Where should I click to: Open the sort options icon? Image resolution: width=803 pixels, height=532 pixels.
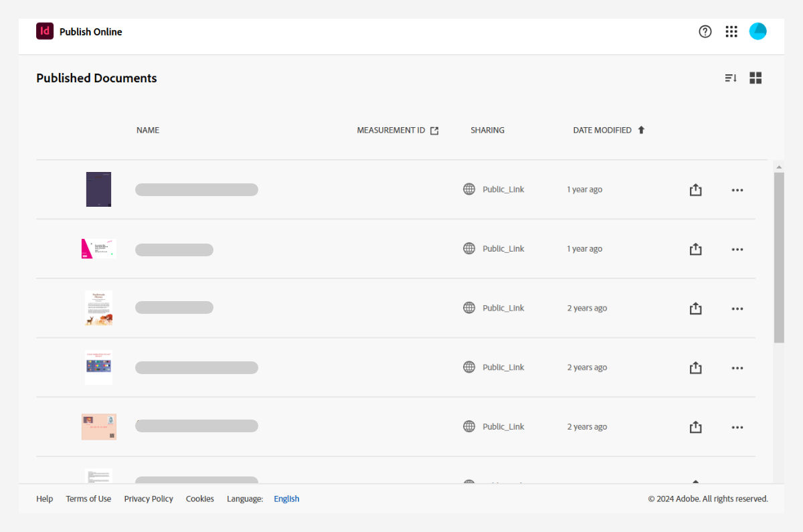pyautogui.click(x=729, y=78)
